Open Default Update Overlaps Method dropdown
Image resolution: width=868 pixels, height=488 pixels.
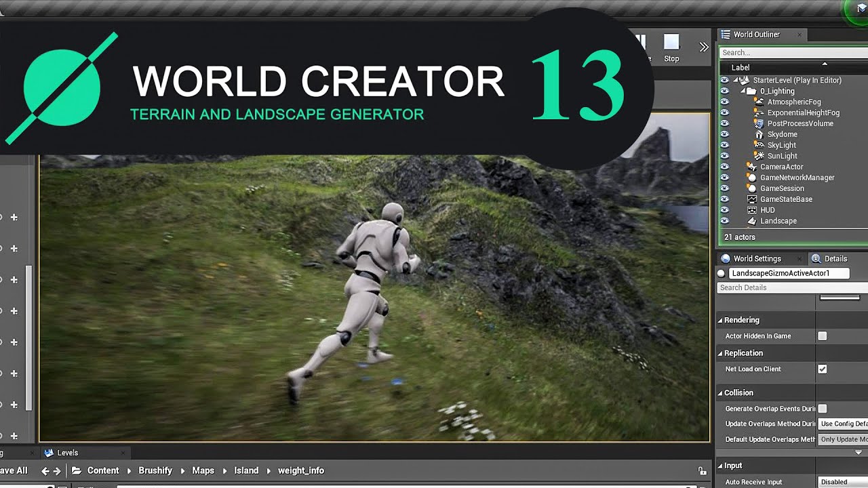click(843, 439)
